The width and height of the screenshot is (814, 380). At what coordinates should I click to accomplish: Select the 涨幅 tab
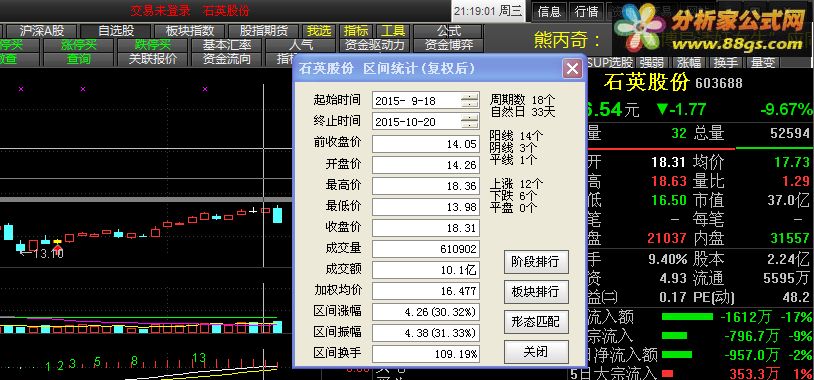[x=689, y=63]
